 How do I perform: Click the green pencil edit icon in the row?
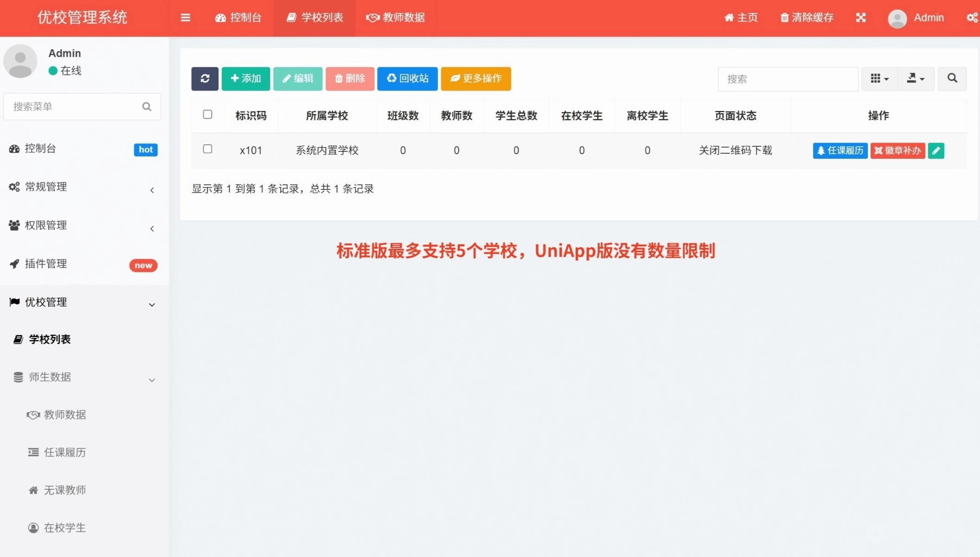pyautogui.click(x=936, y=150)
